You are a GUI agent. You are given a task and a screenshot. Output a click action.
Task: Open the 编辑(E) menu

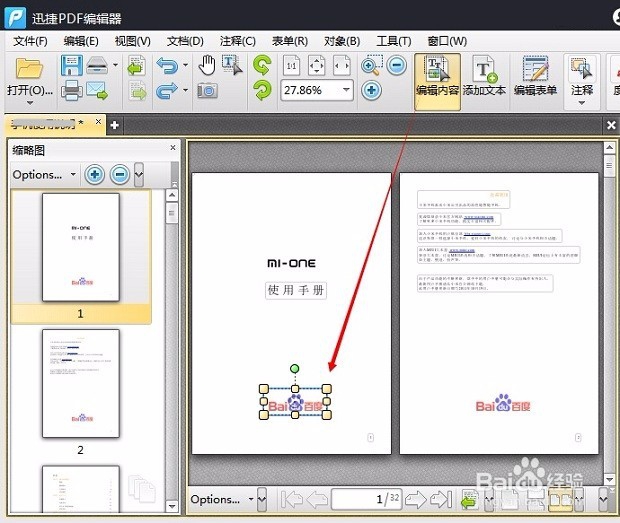pos(81,41)
